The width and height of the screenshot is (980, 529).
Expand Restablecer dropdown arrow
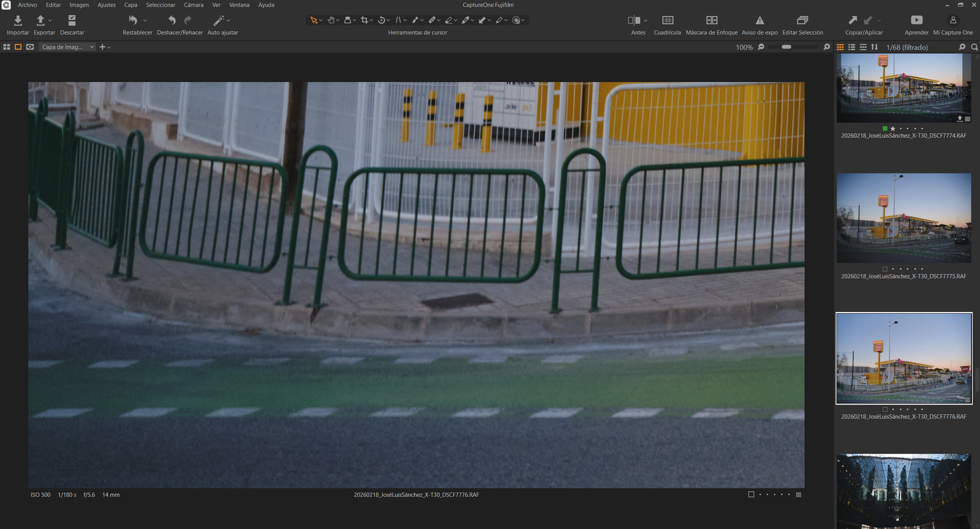145,20
